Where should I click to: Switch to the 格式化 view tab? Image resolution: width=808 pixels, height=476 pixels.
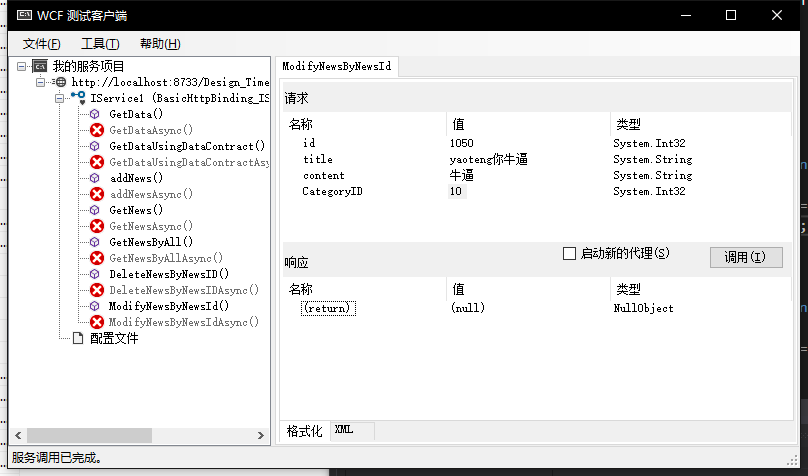click(305, 431)
